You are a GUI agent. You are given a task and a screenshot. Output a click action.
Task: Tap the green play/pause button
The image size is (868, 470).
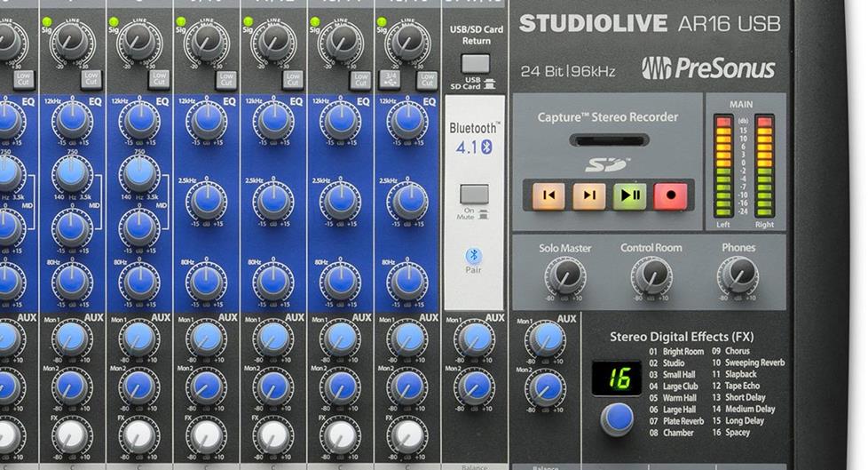[629, 195]
